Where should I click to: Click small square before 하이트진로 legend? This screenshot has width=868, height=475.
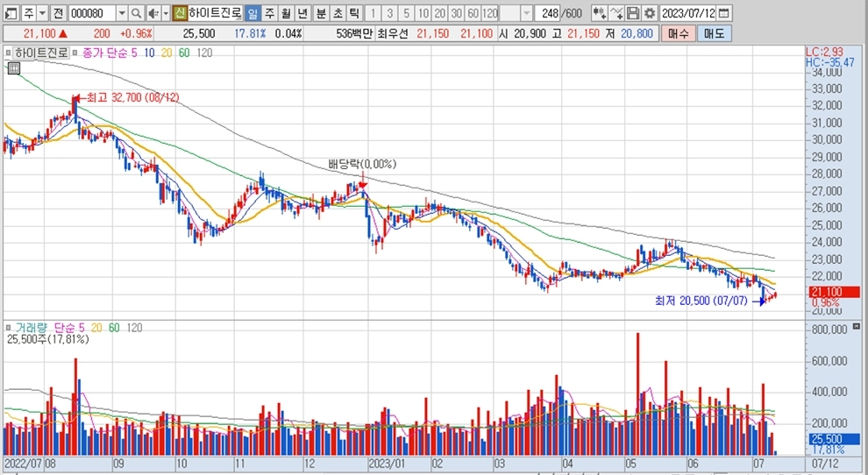point(8,53)
